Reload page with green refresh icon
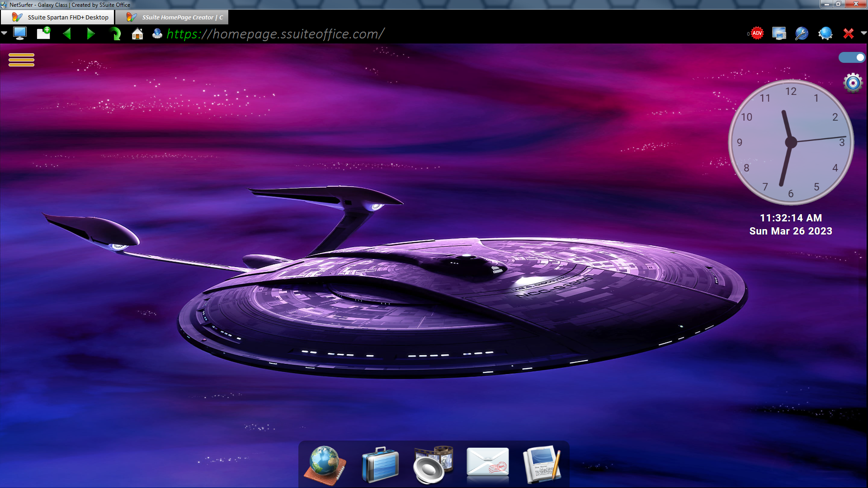This screenshot has height=488, width=868. (x=115, y=34)
